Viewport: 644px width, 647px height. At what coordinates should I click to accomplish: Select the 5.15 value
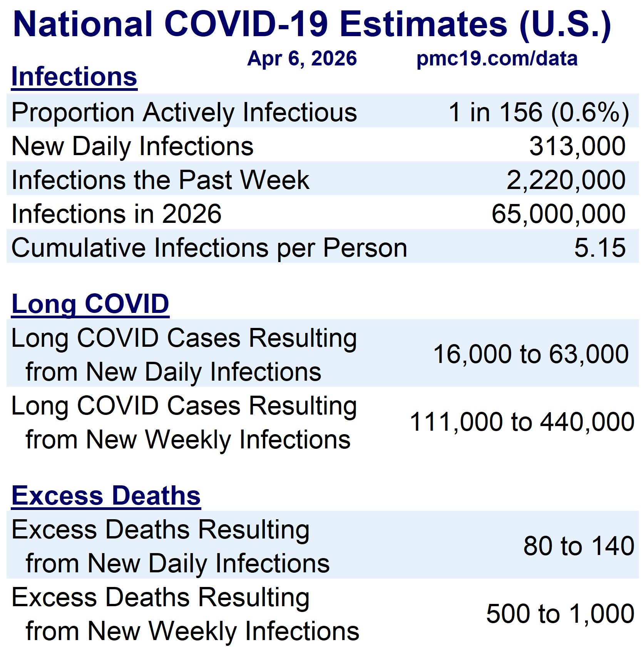[599, 247]
